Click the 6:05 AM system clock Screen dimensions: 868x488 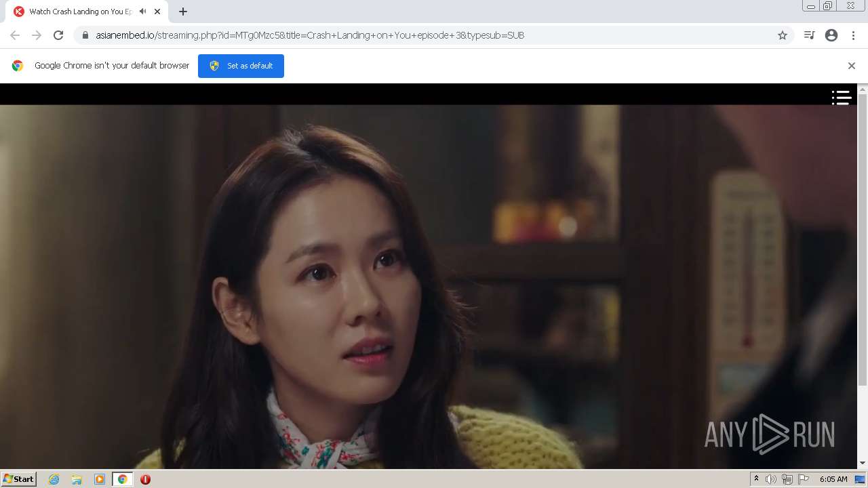tap(833, 479)
